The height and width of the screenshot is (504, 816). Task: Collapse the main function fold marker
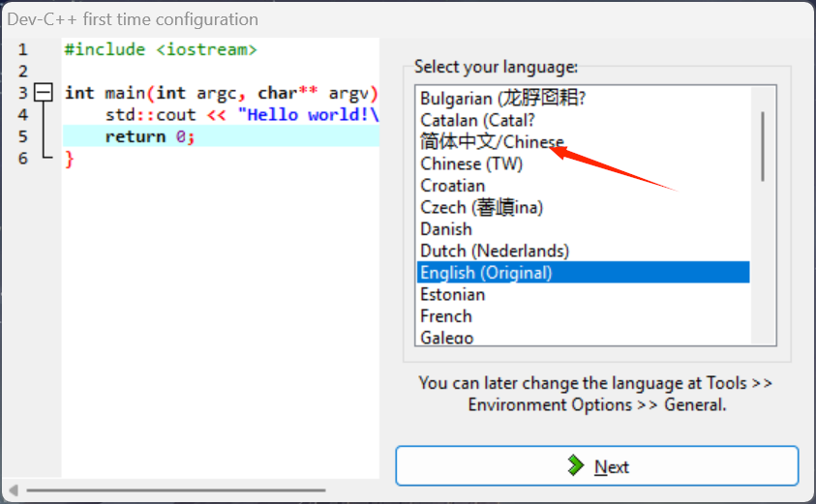pos(44,93)
